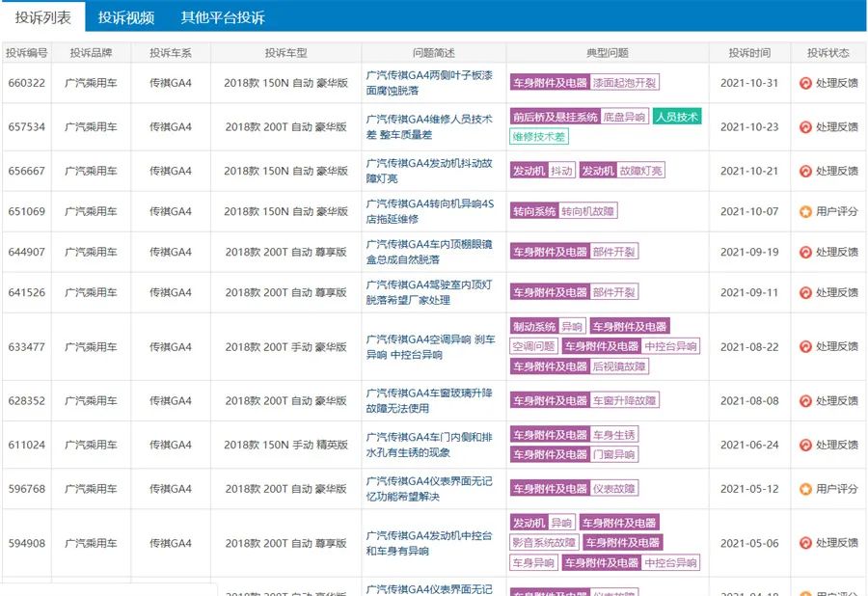Click 广汽乘用车 in row 628352
The width and height of the screenshot is (868, 596).
(91, 400)
